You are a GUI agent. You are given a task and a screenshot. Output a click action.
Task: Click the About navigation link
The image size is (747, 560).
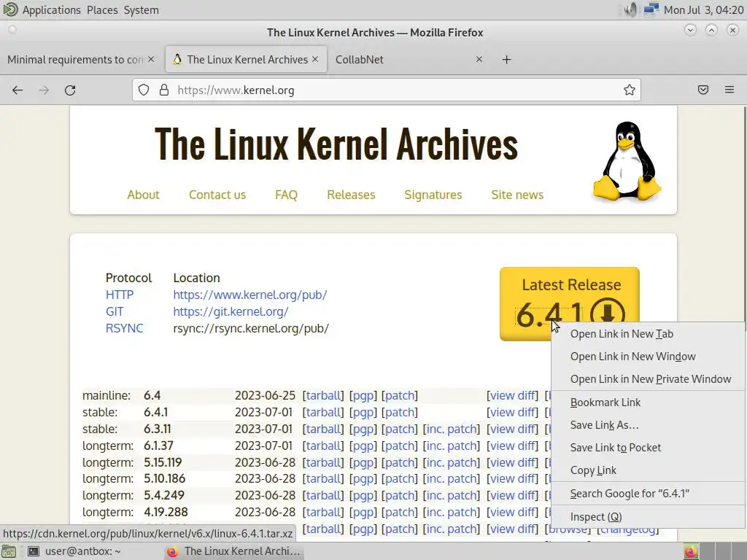click(143, 195)
